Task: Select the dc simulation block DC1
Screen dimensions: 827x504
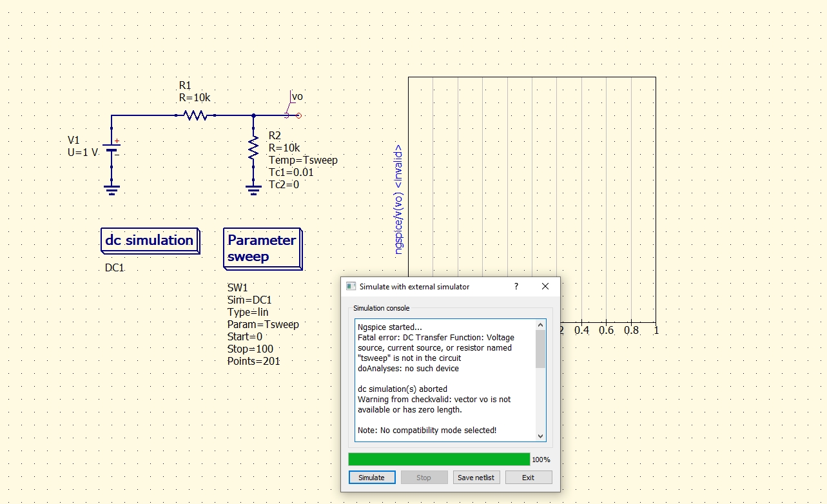Action: [150, 240]
